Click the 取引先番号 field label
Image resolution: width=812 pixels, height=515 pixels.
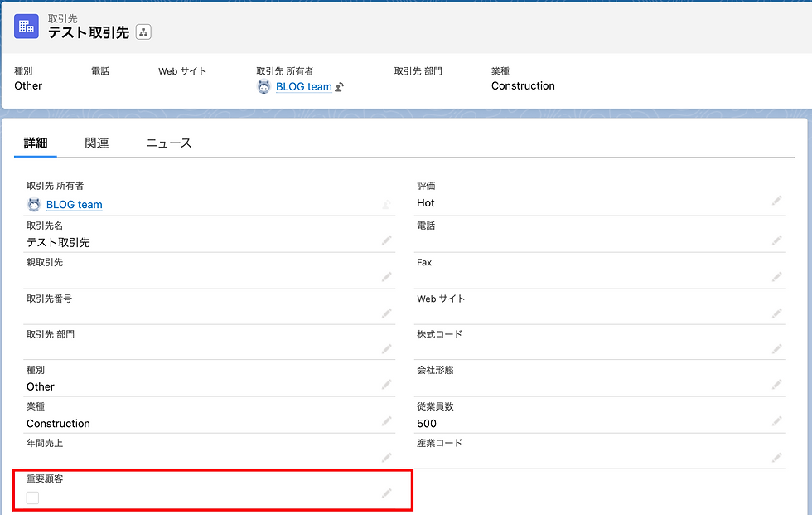coord(49,299)
